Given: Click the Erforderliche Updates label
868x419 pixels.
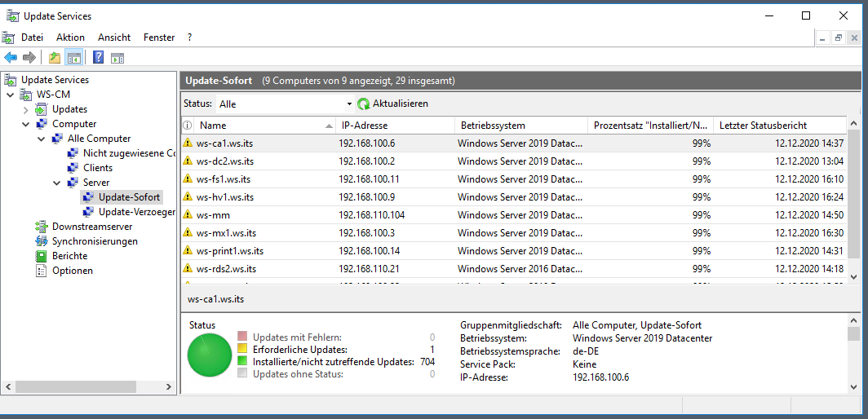Looking at the screenshot, I should (299, 349).
